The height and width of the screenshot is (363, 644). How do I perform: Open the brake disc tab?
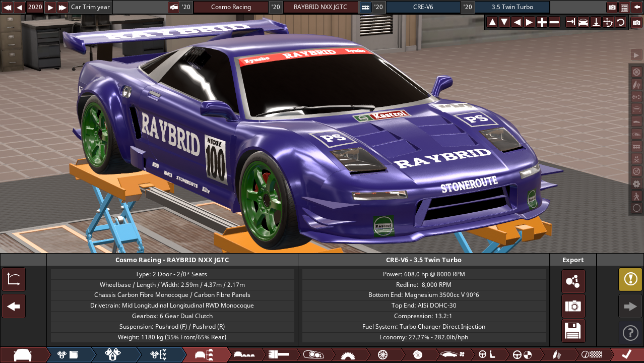(x=417, y=355)
